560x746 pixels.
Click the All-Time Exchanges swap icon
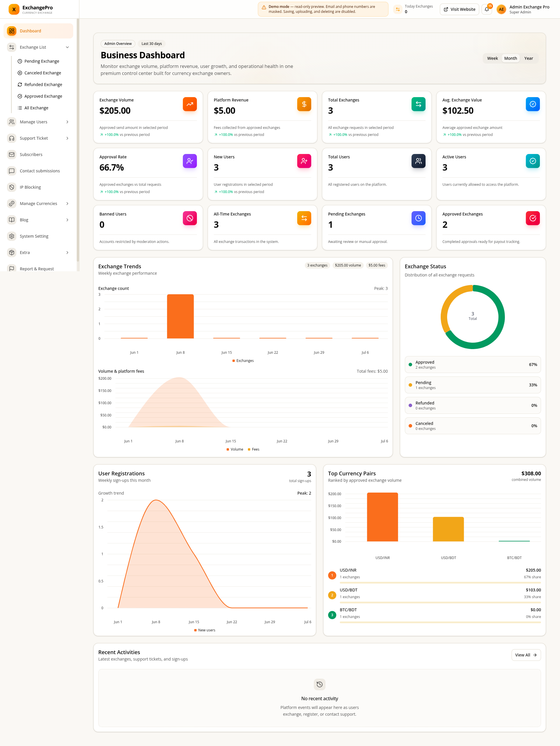(304, 218)
